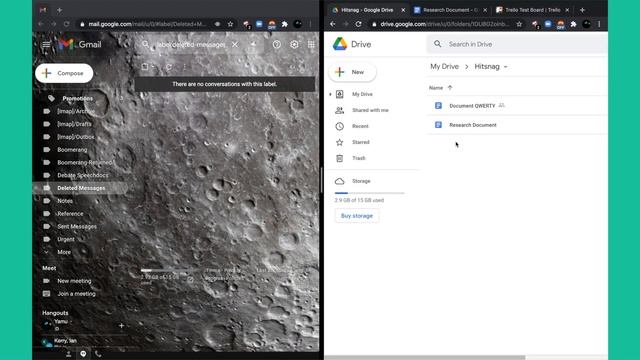Open Google apps grid in Gmail
The image size is (640, 360).
311,44
